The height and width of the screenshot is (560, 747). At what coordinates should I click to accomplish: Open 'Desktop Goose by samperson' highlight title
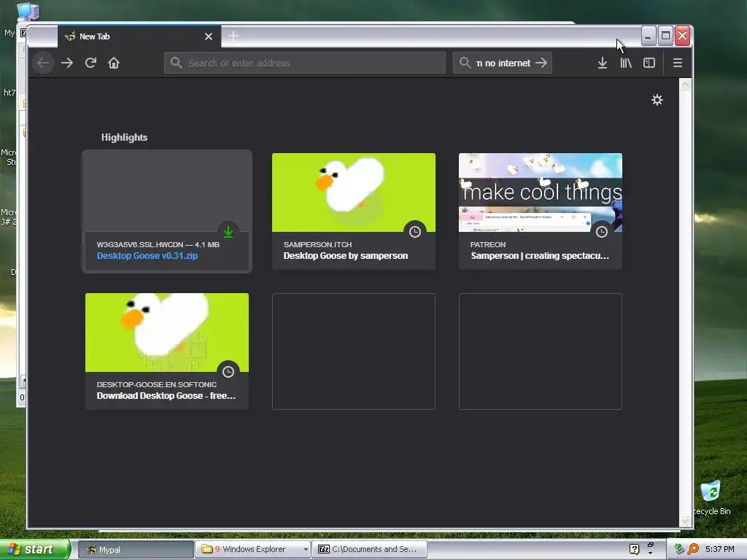[x=345, y=256]
